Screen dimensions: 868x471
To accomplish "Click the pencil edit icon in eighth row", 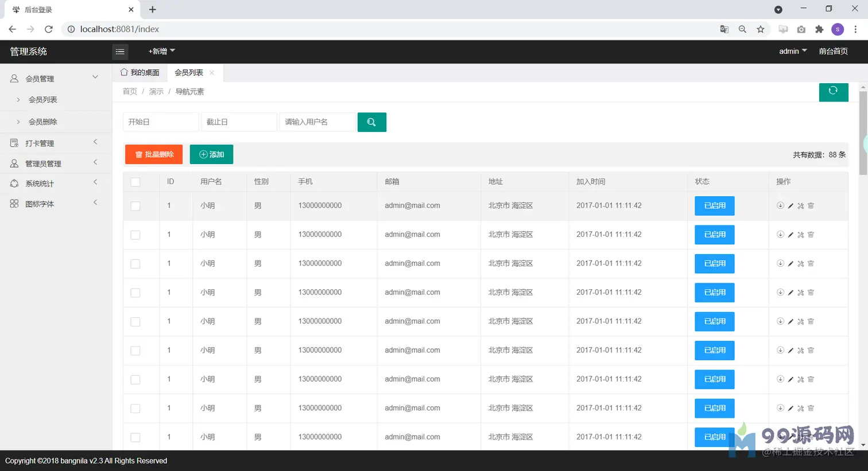I will (x=790, y=408).
